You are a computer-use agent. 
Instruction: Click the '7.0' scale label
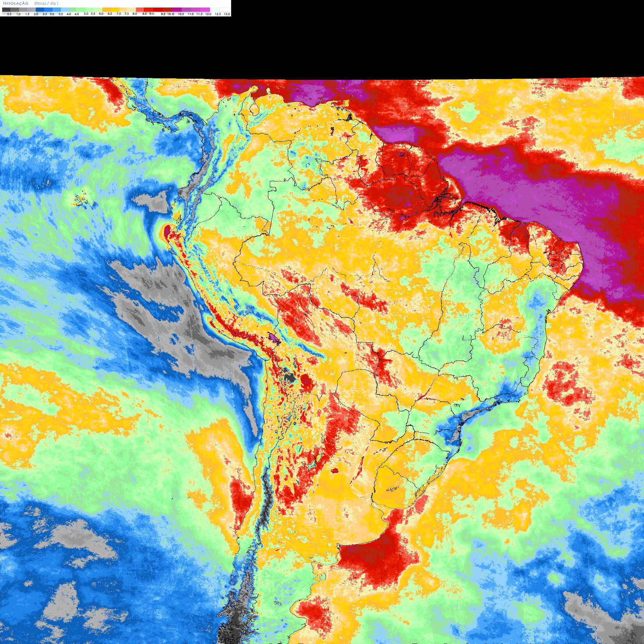(119, 14)
